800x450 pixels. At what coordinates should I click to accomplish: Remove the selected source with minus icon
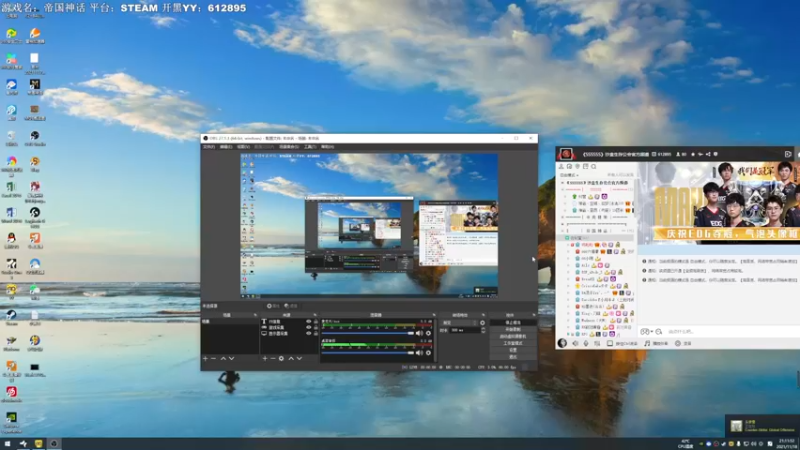[273, 359]
